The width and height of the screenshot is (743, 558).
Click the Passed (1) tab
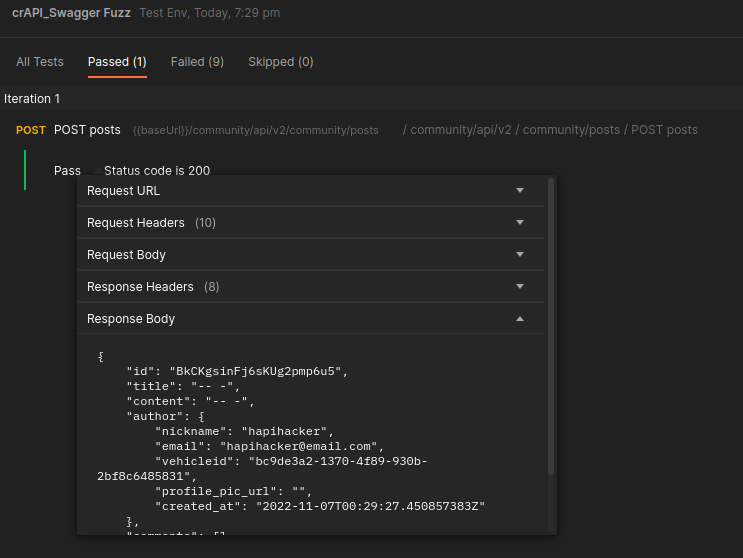117,62
